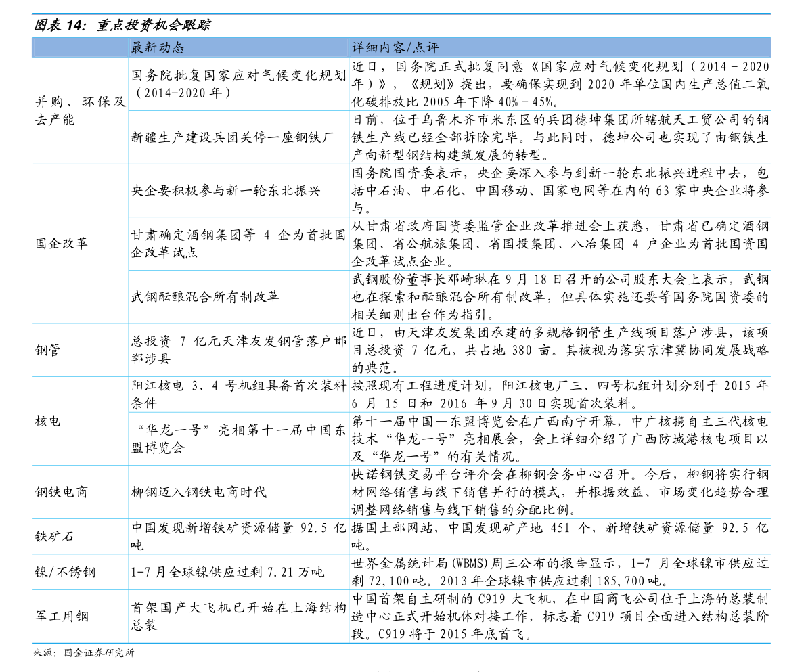The height and width of the screenshot is (672, 806).
Task: Click the third group cell in leftmost column
Action: [x=80, y=350]
